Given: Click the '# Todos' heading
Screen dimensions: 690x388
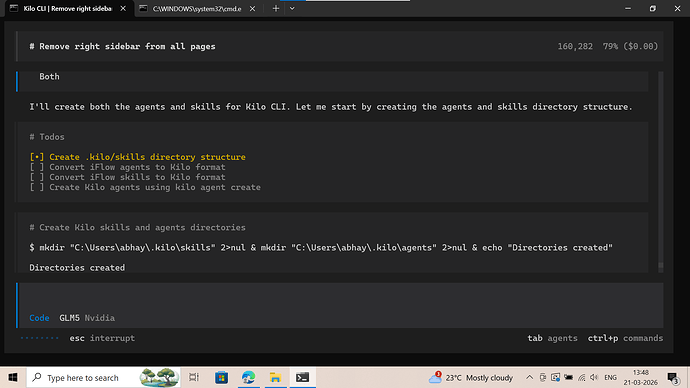Looking at the screenshot, I should click(x=47, y=137).
